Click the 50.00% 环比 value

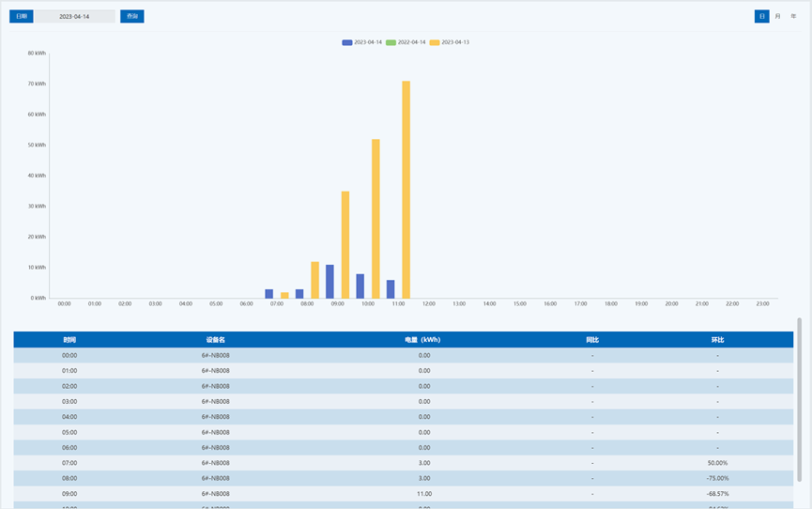[717, 463]
